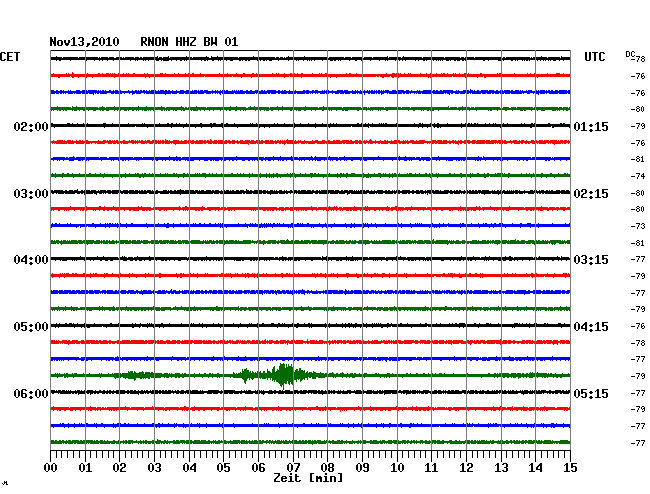Click the DC offset value -73

coord(638,226)
